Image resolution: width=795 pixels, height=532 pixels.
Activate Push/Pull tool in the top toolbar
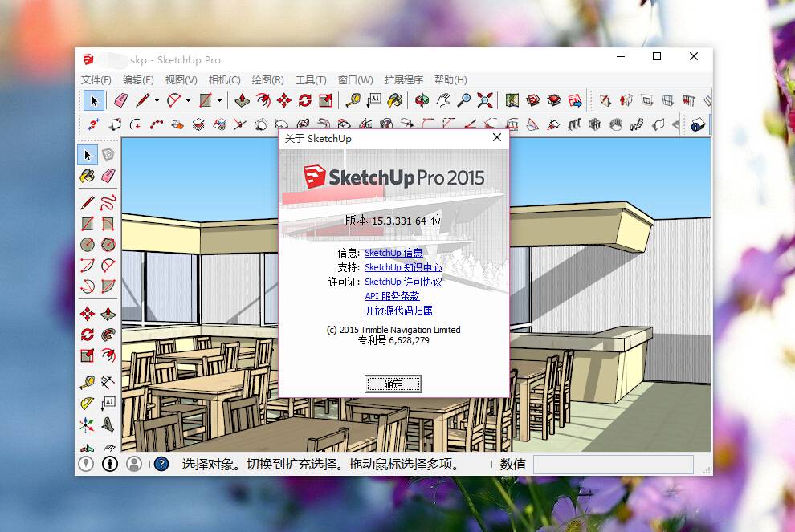pyautogui.click(x=242, y=100)
